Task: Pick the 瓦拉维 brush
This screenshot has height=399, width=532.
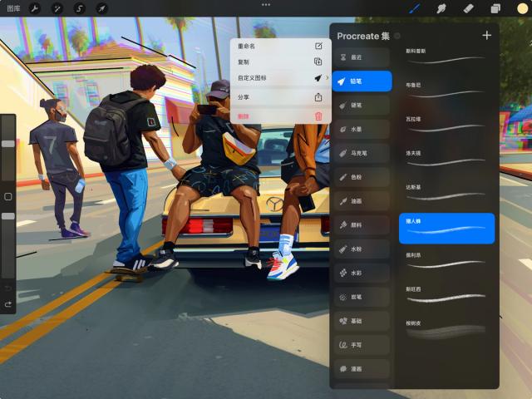Action: coord(446,126)
